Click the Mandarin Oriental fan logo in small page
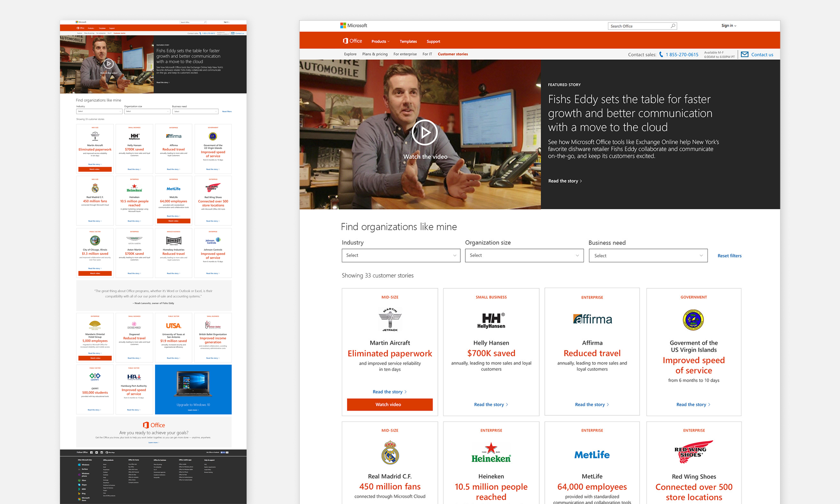This screenshot has height=504, width=840. click(95, 325)
